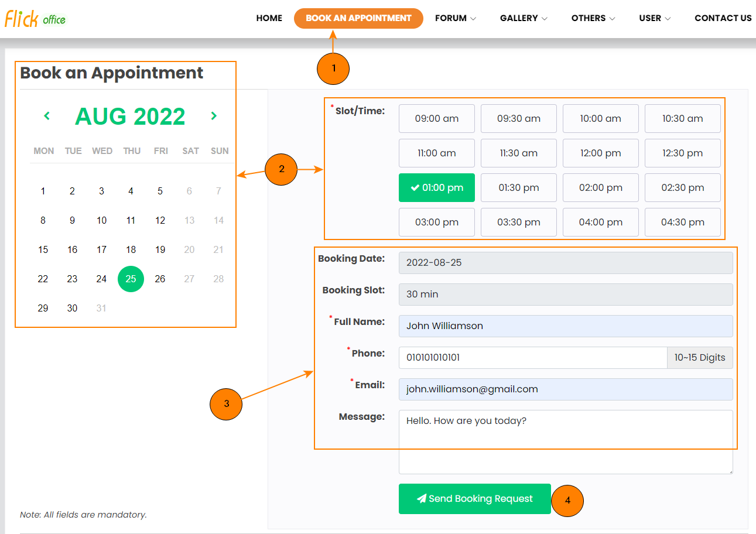Viewport: 756px width, 534px height.
Task: Choose the 09:00 am time slot
Action: click(436, 118)
